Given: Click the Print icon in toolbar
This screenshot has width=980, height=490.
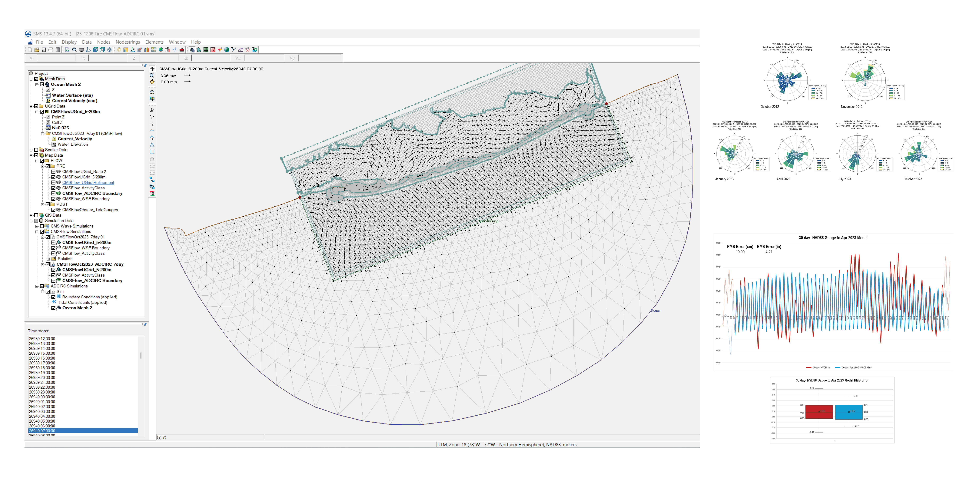Looking at the screenshot, I should coord(51,50).
